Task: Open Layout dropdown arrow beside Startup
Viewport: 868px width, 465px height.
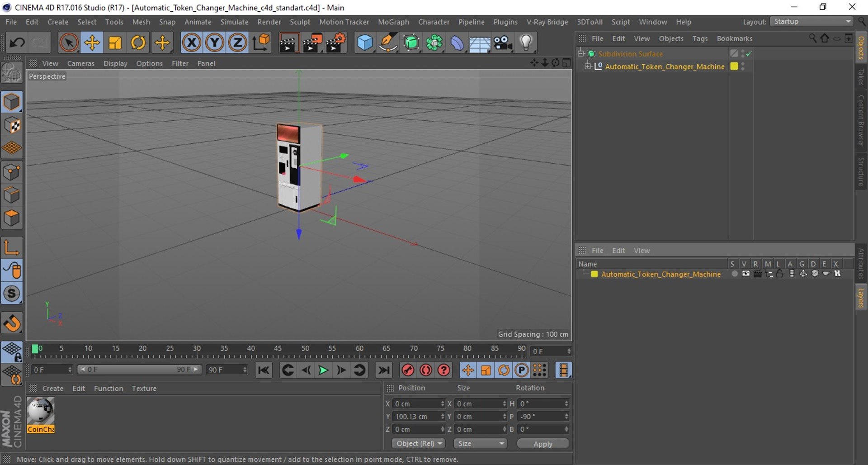Action: pyautogui.click(x=848, y=22)
